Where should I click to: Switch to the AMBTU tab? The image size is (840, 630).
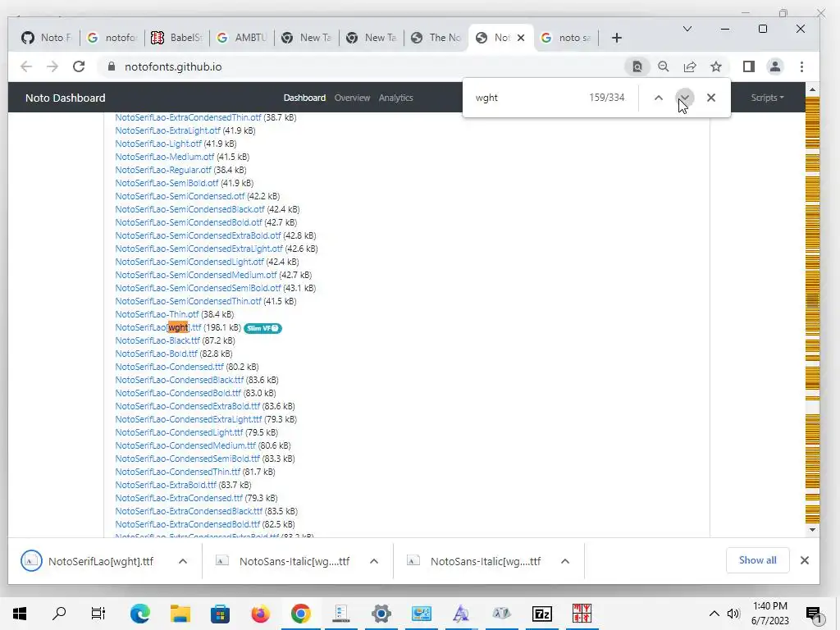click(242, 38)
